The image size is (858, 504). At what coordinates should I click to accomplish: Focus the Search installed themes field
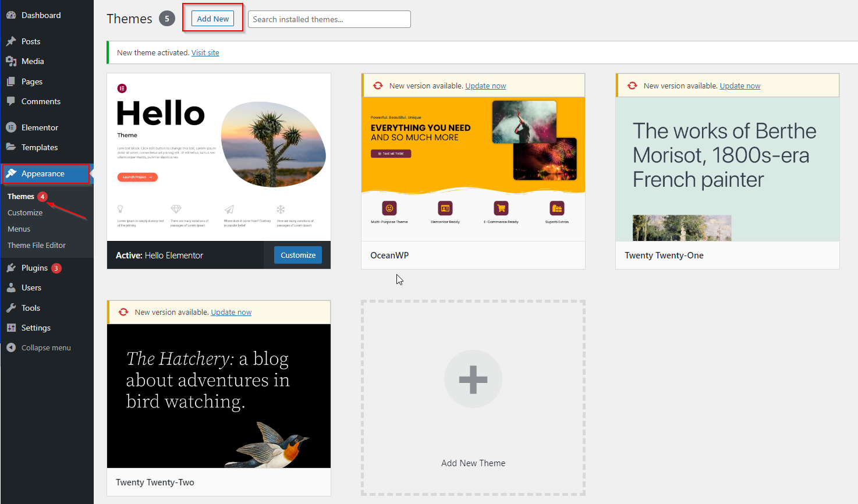pyautogui.click(x=329, y=19)
